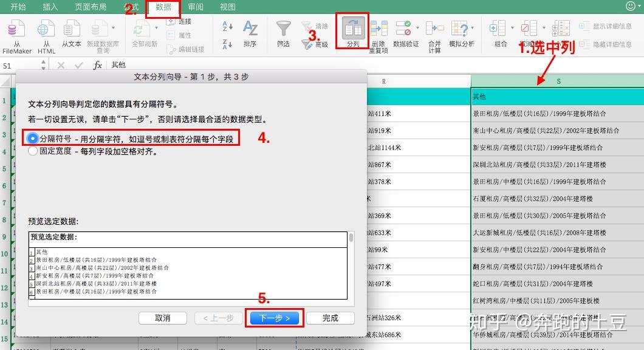The image size is (644, 350).
Task: Click the Clear filter (清除) item
Action: 314,26
